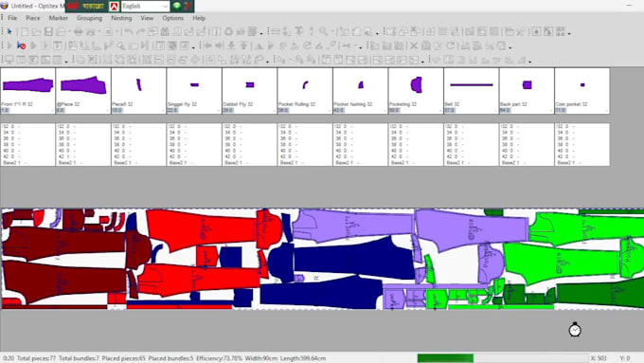Click the size 38 row under Pocketing 32
Screen dimensions: 644x363
tap(416, 145)
